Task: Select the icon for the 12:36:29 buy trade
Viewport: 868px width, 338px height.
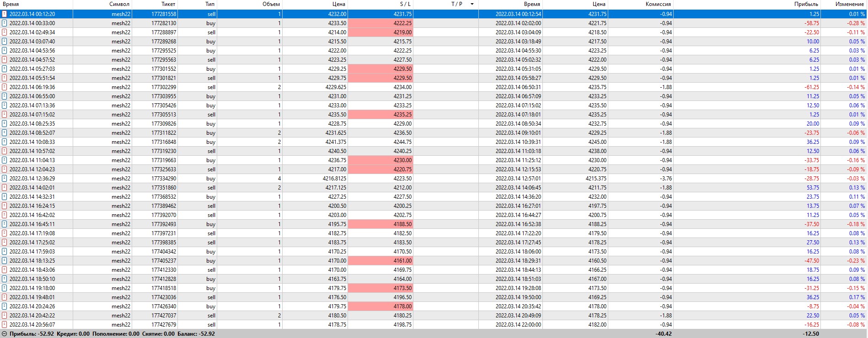Action: pos(5,179)
